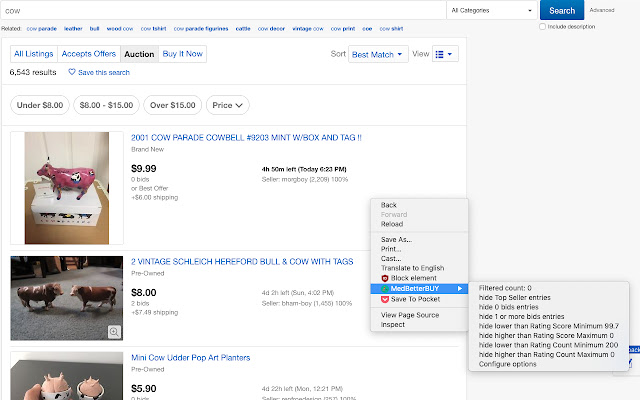Select hide higher than Rating Score Maximum
640x400 pixels.
(549, 336)
